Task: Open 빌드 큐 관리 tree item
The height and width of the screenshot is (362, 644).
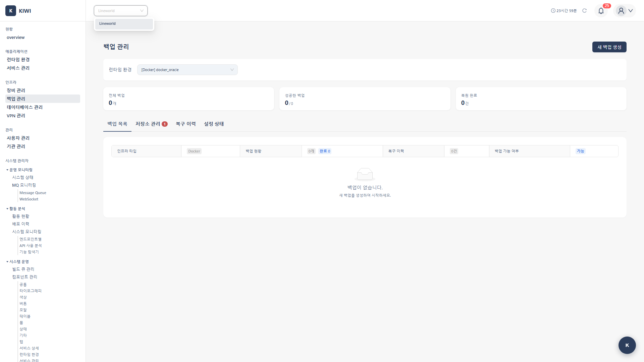Action: pyautogui.click(x=23, y=269)
